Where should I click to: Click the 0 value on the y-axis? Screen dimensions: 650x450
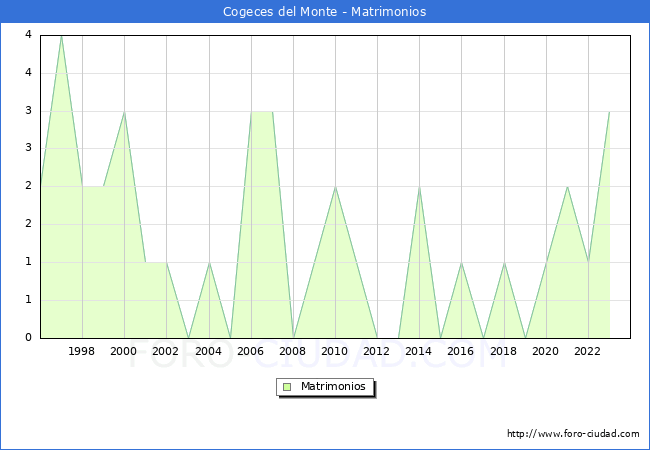coord(27,338)
